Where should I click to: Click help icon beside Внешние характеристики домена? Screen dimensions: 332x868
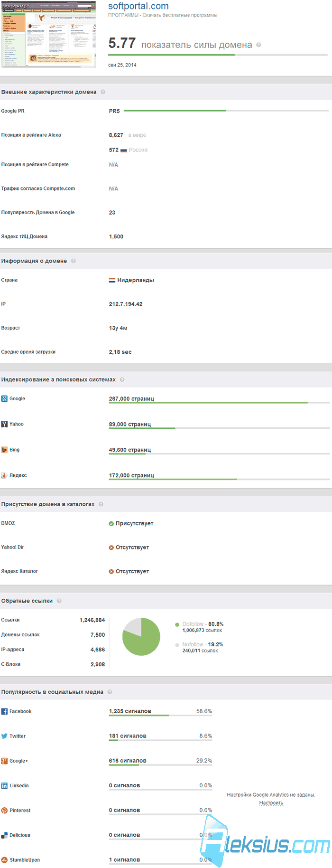(x=103, y=92)
